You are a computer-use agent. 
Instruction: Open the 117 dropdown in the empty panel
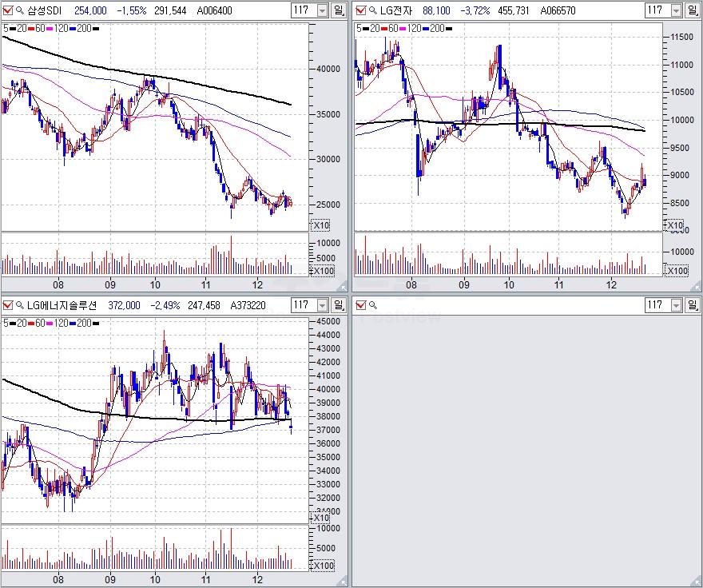pos(676,304)
